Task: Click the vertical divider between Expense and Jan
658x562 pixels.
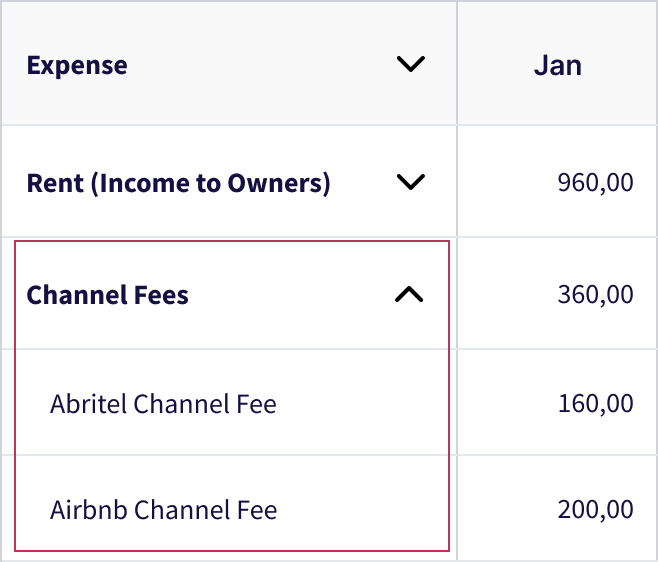Action: coord(457,65)
